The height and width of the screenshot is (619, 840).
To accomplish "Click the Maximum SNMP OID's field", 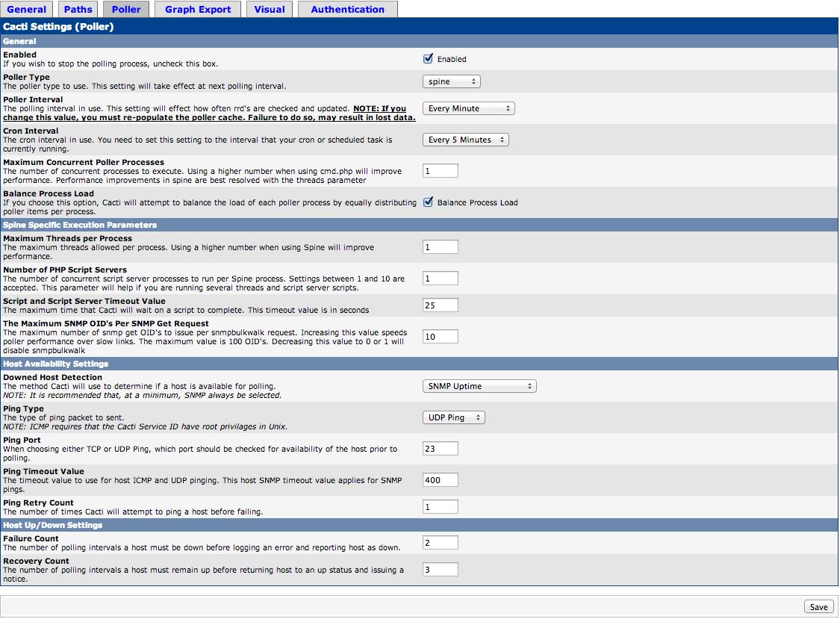I will 441,337.
